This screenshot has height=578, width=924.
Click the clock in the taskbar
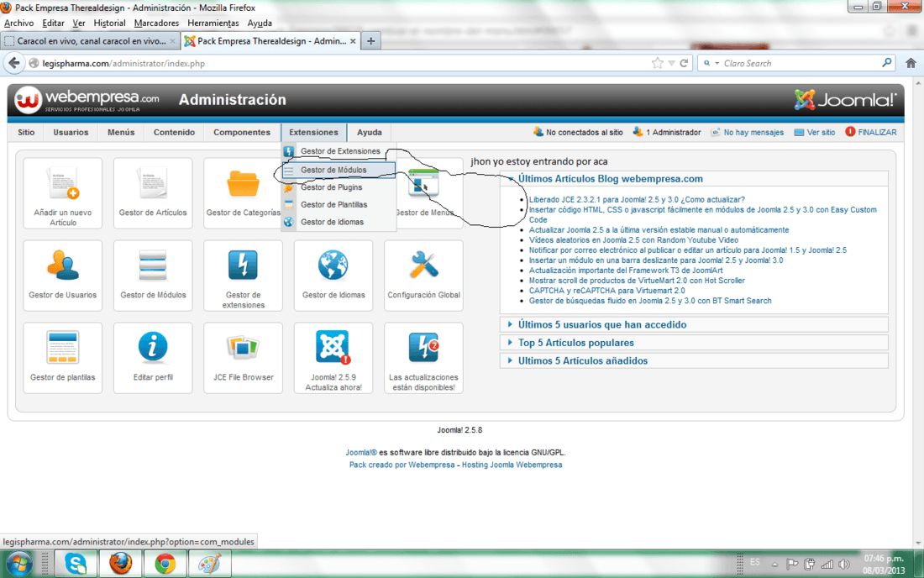pos(884,565)
